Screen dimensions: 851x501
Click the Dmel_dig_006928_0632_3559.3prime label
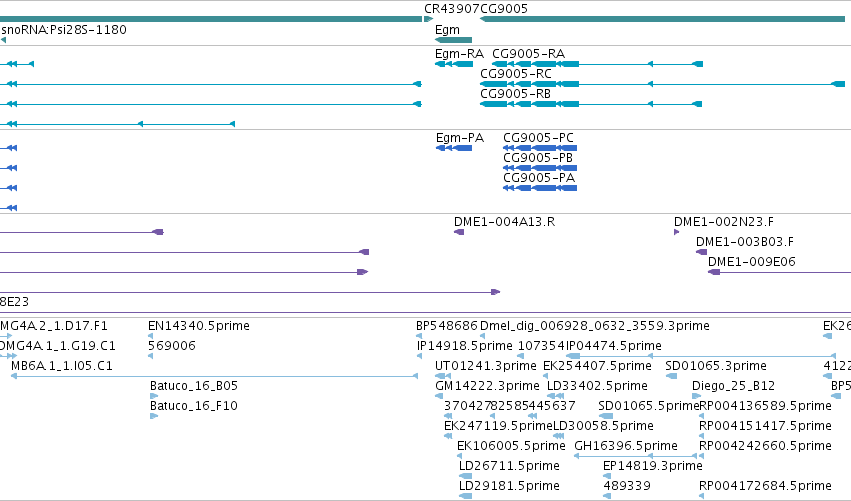click(x=595, y=326)
